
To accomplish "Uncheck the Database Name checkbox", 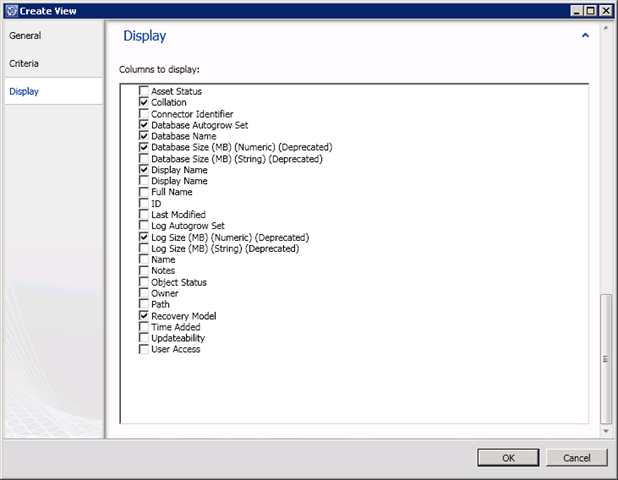I will point(144,136).
